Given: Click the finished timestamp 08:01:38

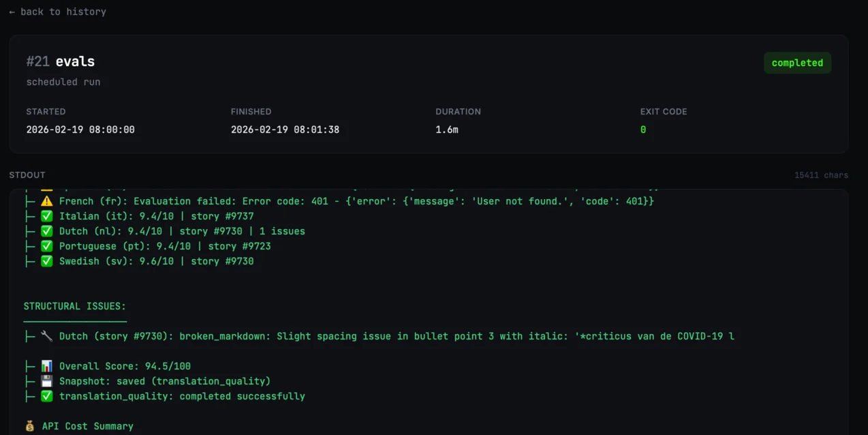Looking at the screenshot, I should 285,130.
